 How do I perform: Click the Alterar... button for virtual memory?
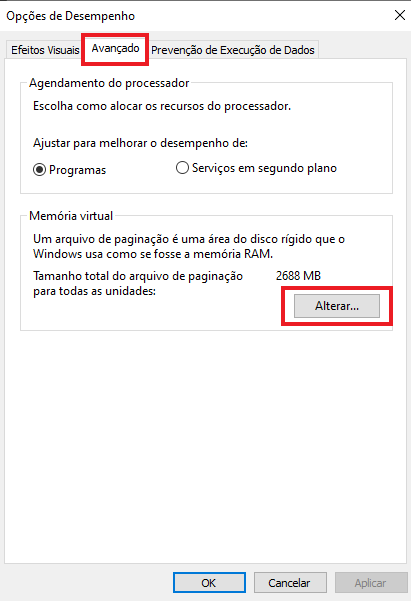tap(337, 306)
